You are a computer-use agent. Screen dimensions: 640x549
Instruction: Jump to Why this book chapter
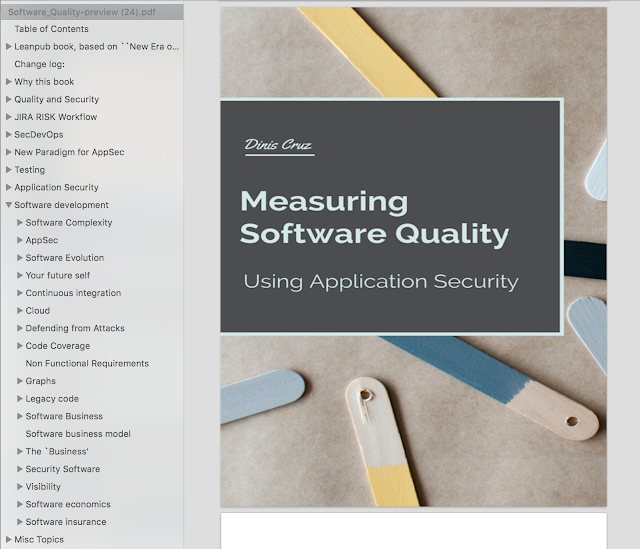click(x=44, y=82)
